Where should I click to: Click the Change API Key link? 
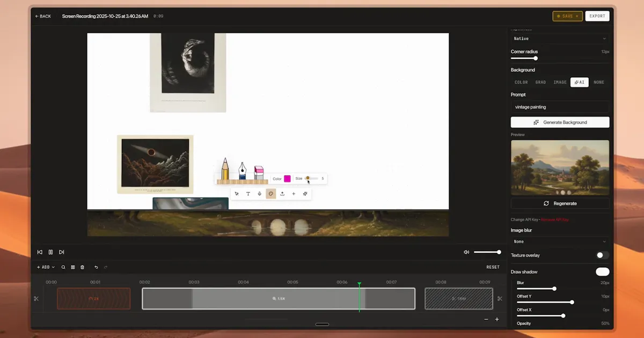[x=524, y=219]
